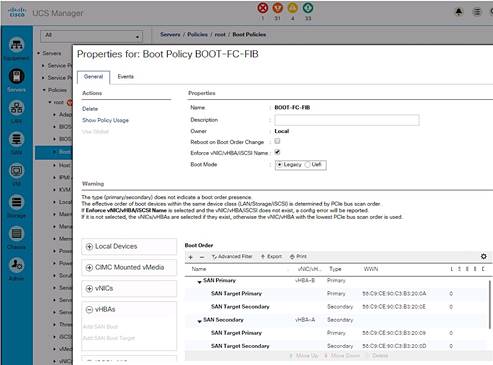
Task: Select the highlighted Boot policies tree item
Action: click(x=53, y=152)
